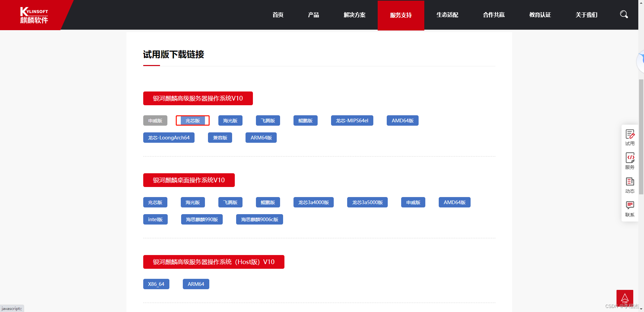Click the 试用版下载链接 title
The width and height of the screenshot is (644, 312).
click(x=174, y=54)
